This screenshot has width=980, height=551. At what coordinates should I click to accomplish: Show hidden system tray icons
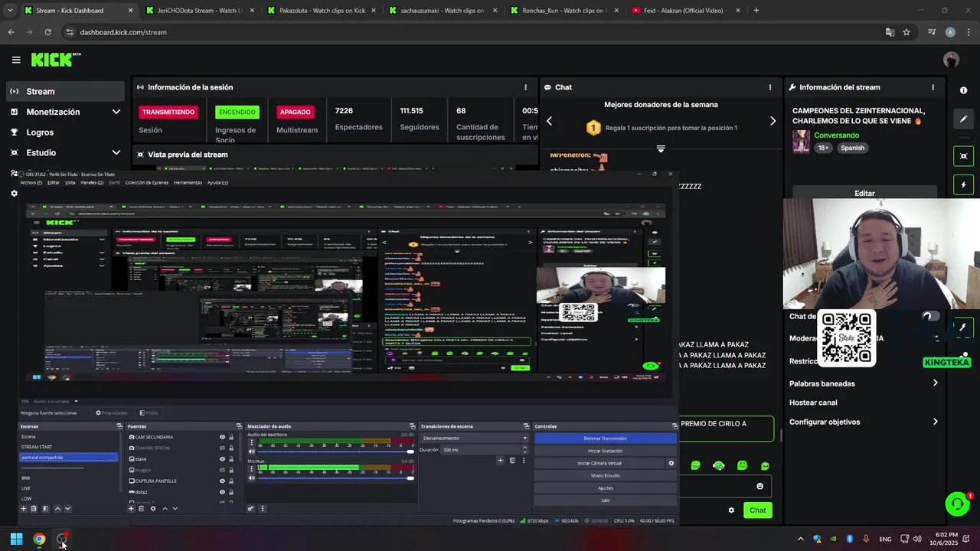click(801, 539)
